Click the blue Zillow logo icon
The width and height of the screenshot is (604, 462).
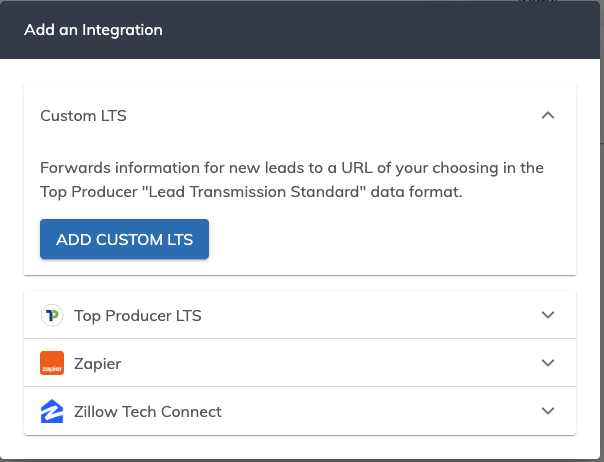click(x=52, y=411)
